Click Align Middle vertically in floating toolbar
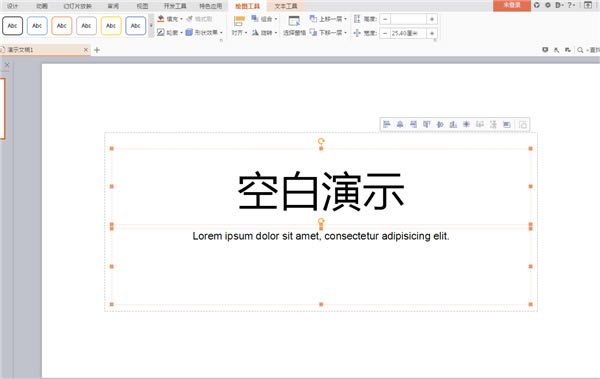 click(x=440, y=124)
